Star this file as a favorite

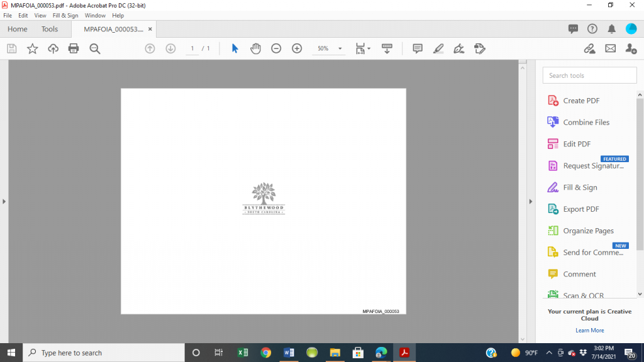(32, 48)
